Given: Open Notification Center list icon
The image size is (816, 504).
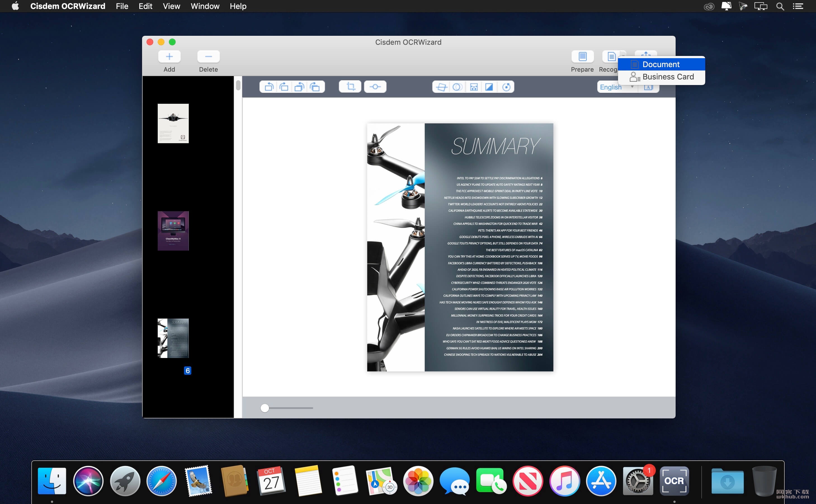Looking at the screenshot, I should (x=798, y=6).
